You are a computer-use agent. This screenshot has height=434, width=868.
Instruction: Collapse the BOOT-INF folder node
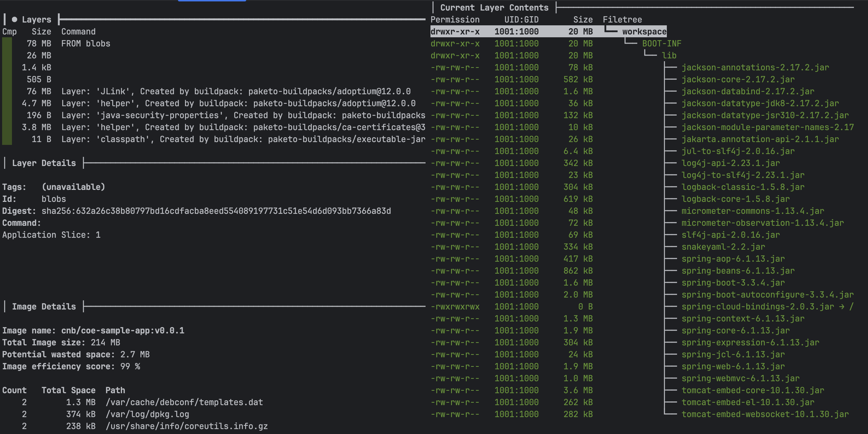coord(661,44)
